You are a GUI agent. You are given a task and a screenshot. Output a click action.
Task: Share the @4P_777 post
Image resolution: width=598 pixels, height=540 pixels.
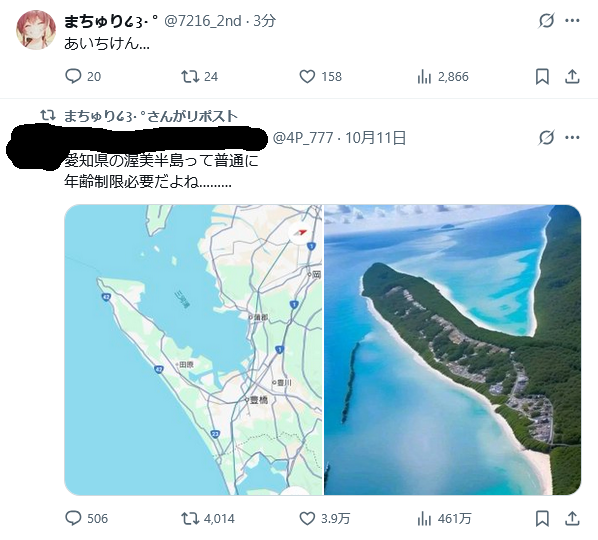click(x=572, y=518)
